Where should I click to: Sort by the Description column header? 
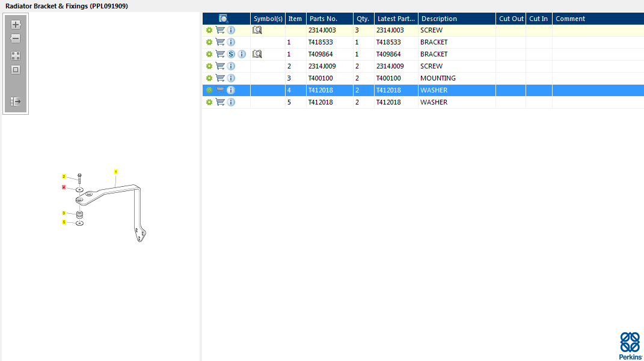pyautogui.click(x=457, y=19)
